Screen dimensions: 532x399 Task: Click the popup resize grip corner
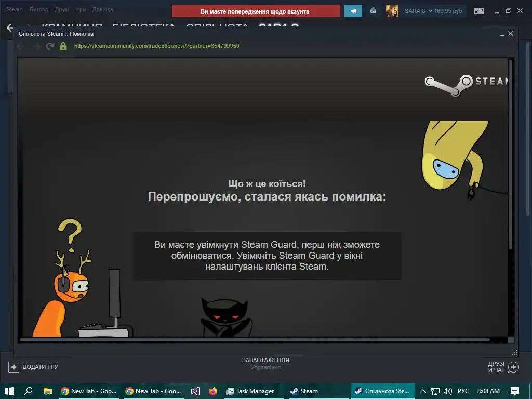click(515, 353)
